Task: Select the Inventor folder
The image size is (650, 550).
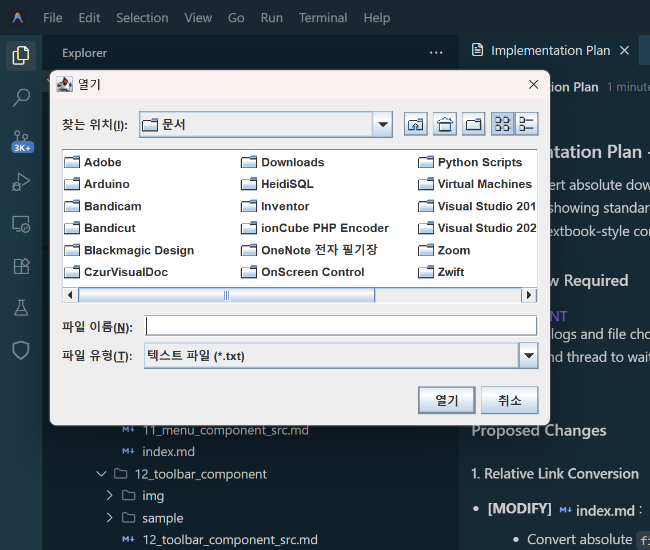Action: click(275, 206)
